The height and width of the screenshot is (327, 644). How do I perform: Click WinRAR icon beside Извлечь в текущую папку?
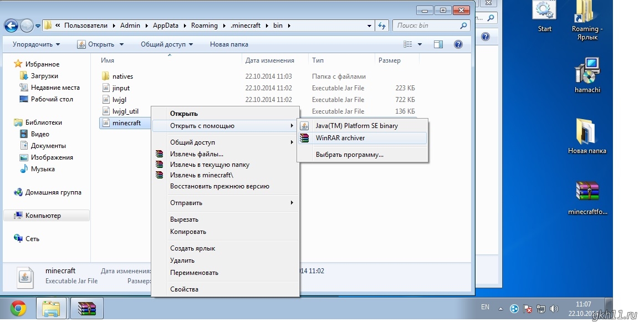tap(160, 164)
